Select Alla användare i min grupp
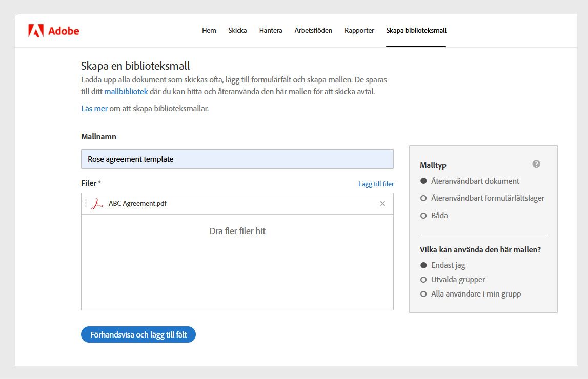588x379 pixels. coord(423,294)
